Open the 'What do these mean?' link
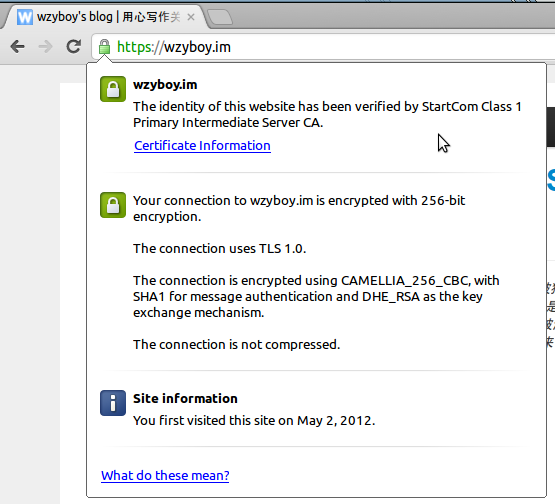 pos(165,475)
